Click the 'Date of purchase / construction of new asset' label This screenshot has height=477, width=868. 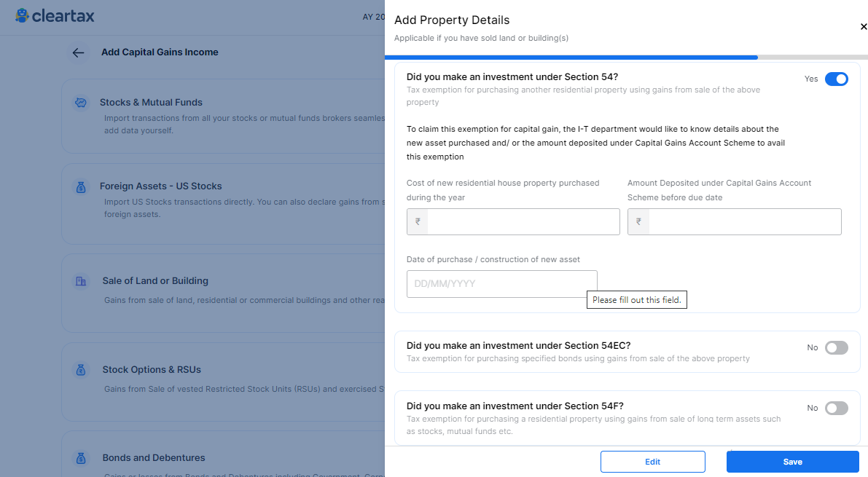[x=493, y=259]
